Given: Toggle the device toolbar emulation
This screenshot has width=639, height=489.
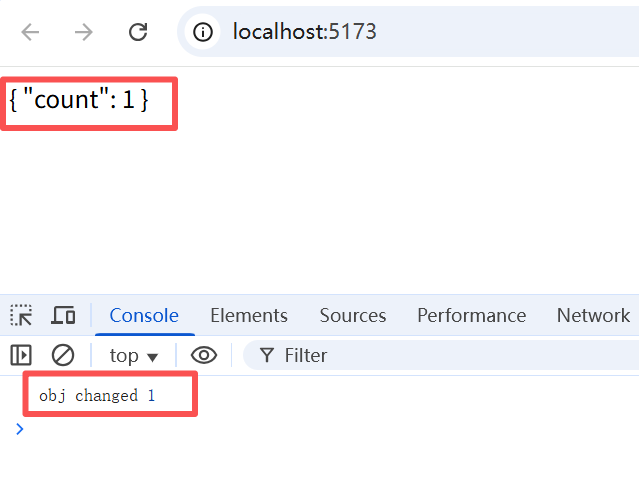Looking at the screenshot, I should click(x=63, y=315).
